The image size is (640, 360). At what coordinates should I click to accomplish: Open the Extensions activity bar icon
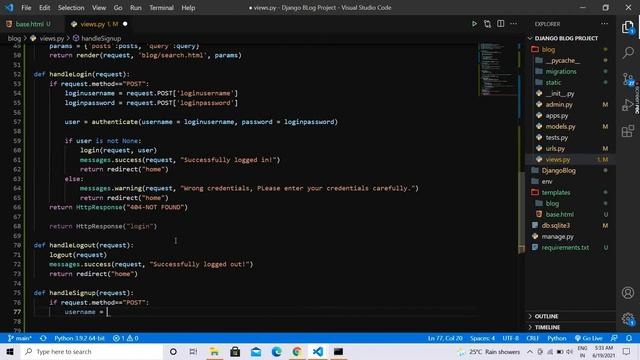click(628, 131)
